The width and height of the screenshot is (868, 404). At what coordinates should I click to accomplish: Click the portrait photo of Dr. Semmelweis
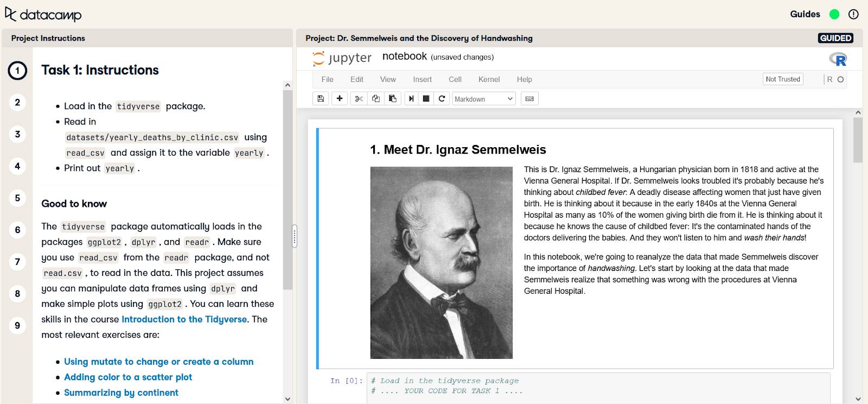[x=441, y=263]
